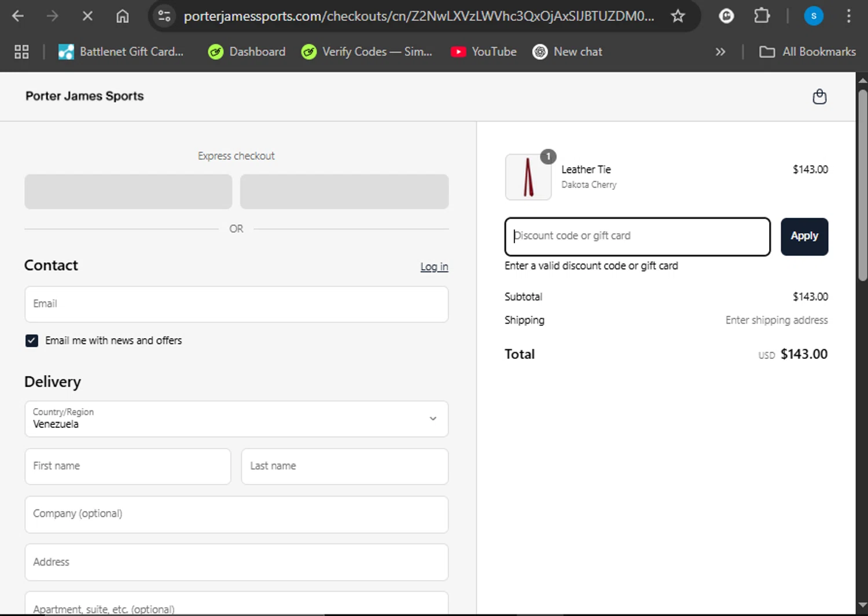Open the All Bookmarks folder
The height and width of the screenshot is (616, 868).
(x=807, y=52)
